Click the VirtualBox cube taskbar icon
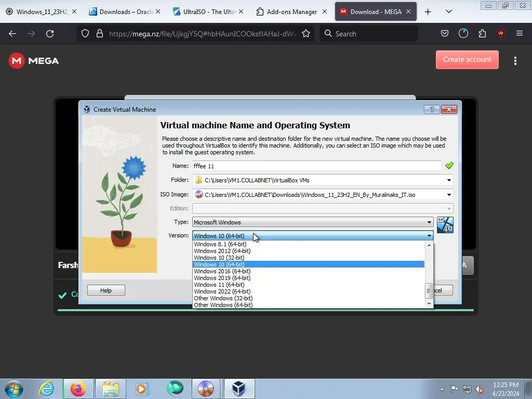This screenshot has width=532, height=399. pyautogui.click(x=239, y=389)
